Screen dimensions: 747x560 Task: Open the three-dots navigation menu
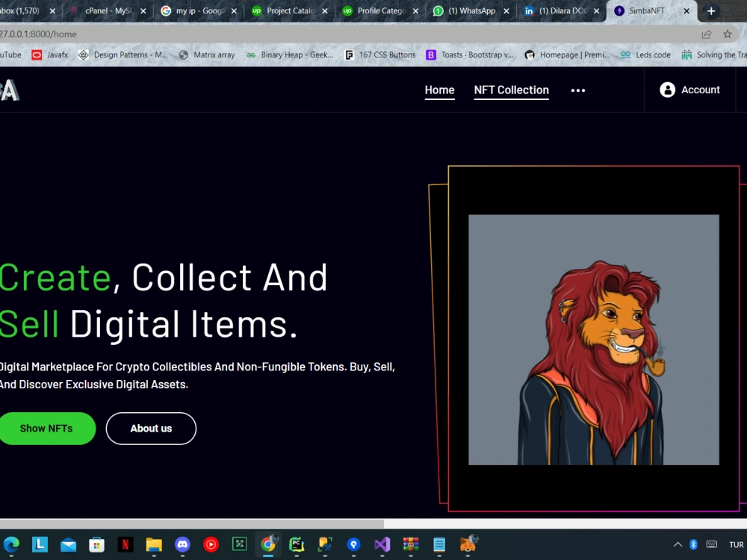[x=578, y=90]
